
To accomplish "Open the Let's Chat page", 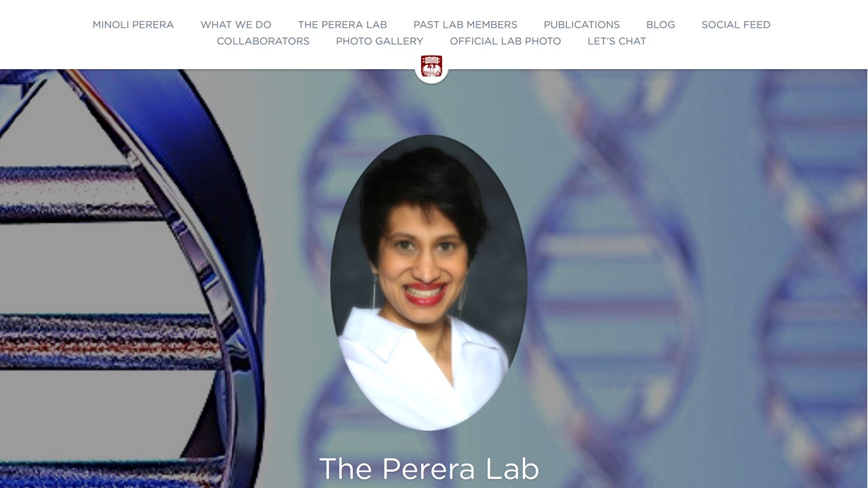I will (617, 41).
